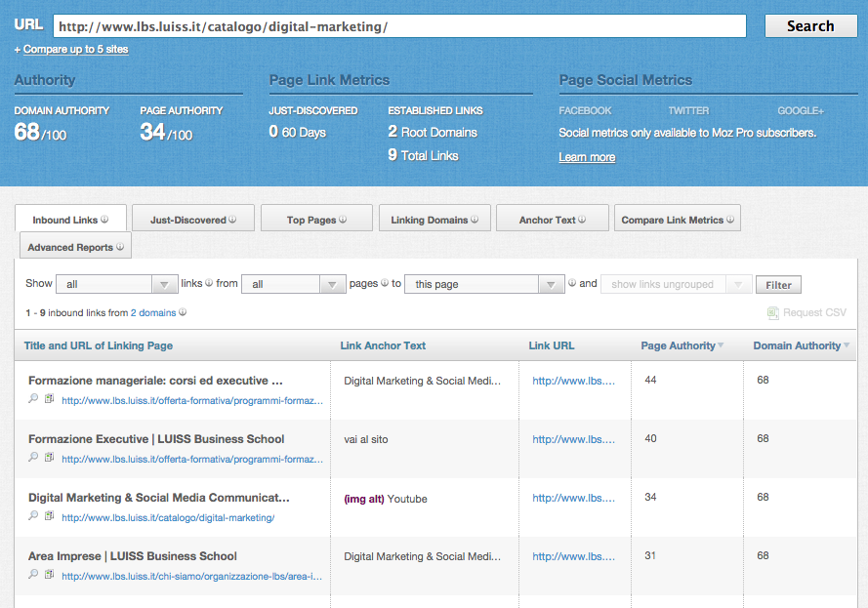Click the '(img alt) Youtube' anchor text
The height and width of the screenshot is (608, 868).
[386, 499]
